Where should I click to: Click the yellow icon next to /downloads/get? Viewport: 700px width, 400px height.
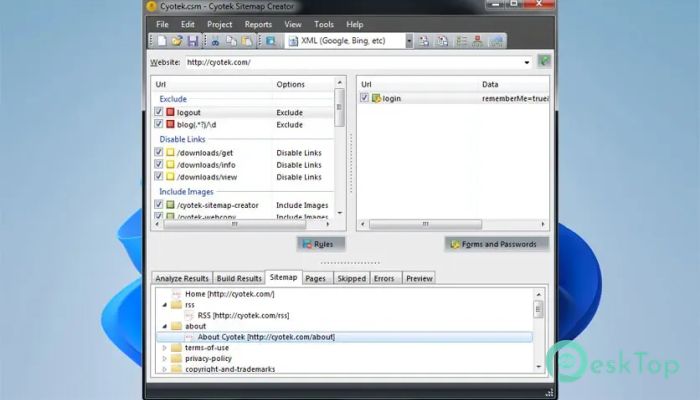(170, 152)
